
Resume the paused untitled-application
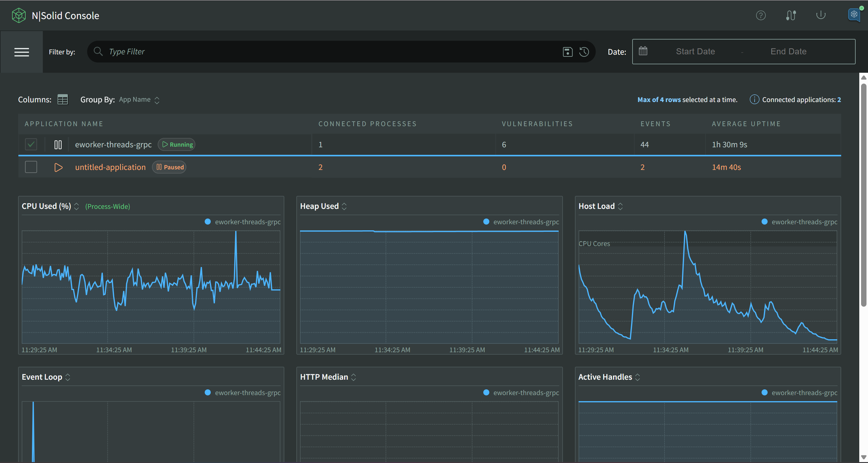[58, 167]
